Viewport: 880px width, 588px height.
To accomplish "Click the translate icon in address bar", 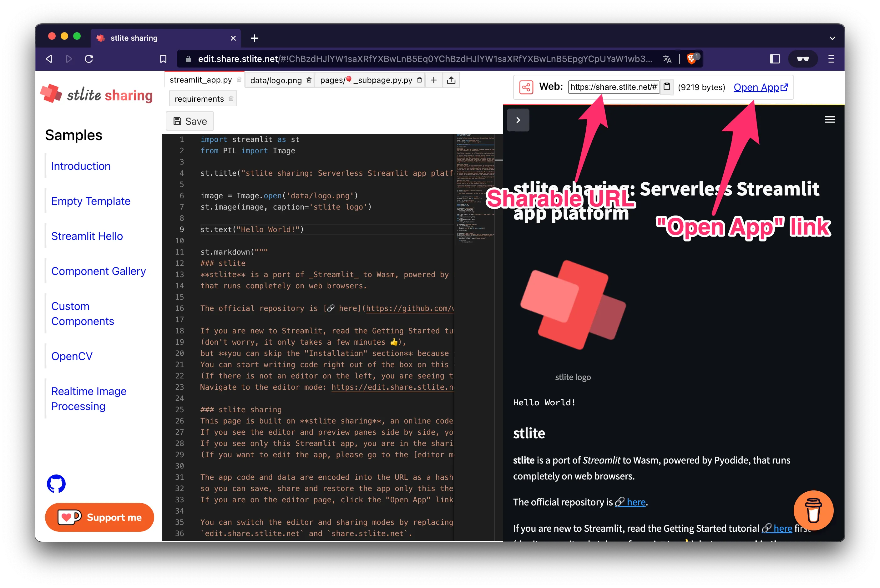I will pyautogui.click(x=667, y=59).
